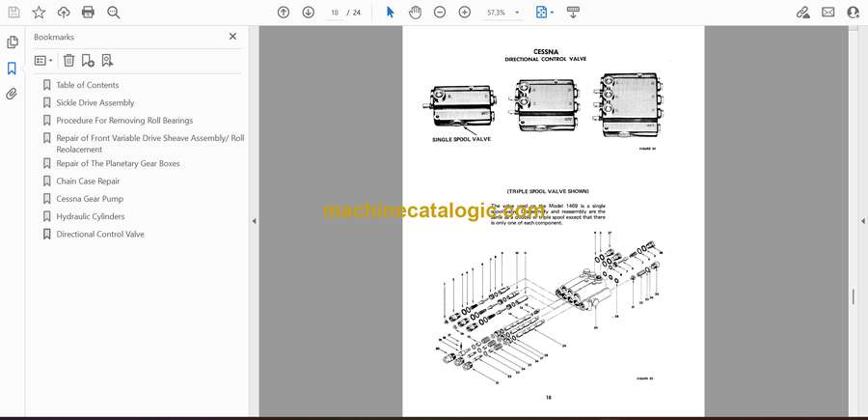Zoom out with the minus button

click(x=440, y=13)
